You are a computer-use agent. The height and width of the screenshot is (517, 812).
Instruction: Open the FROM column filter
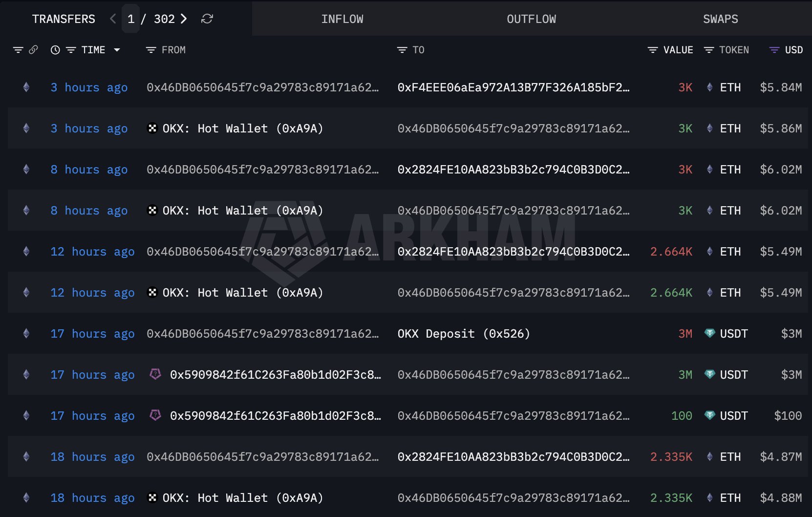(x=151, y=50)
